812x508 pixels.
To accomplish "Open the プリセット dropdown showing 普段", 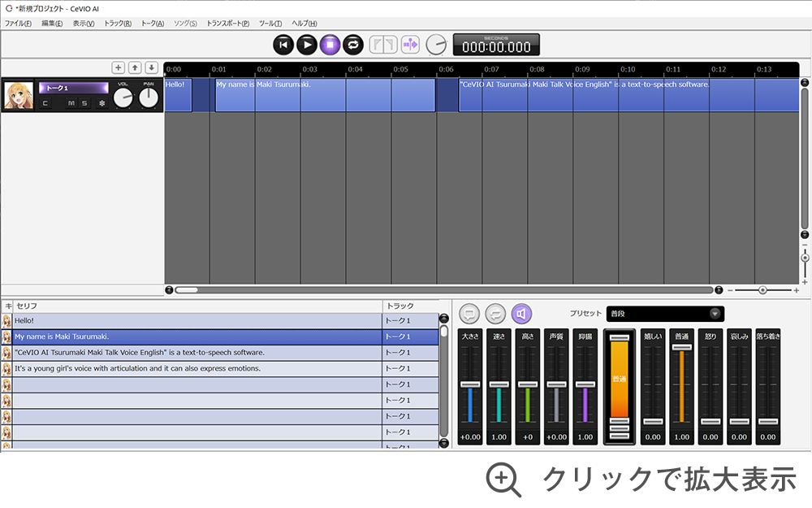I will click(665, 314).
